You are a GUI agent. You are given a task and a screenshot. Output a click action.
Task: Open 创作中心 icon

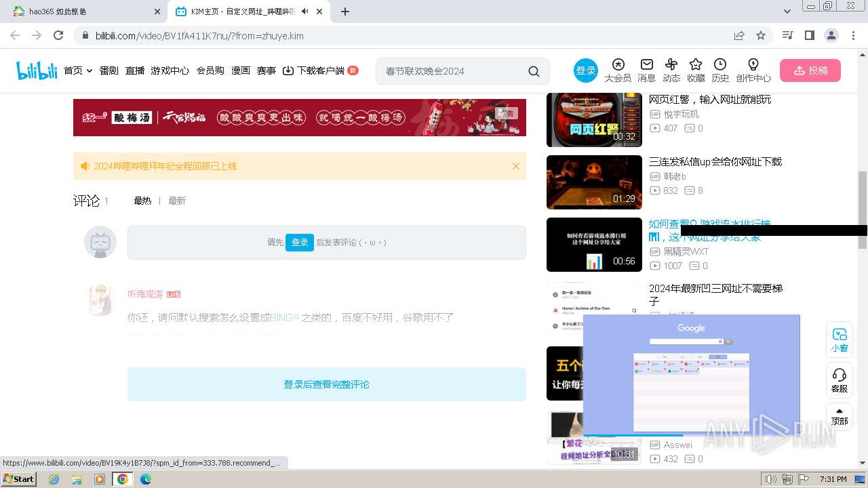pyautogui.click(x=753, y=70)
